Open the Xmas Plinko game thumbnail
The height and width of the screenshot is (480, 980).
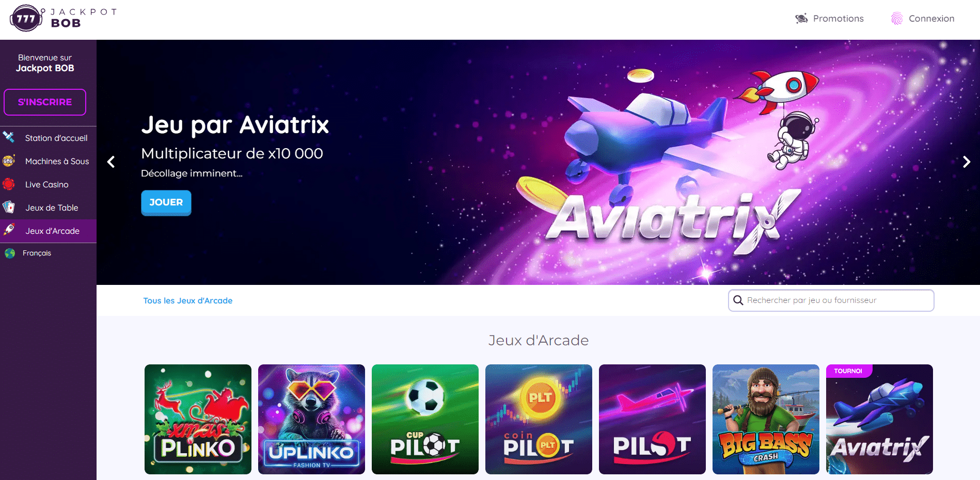coord(198,419)
